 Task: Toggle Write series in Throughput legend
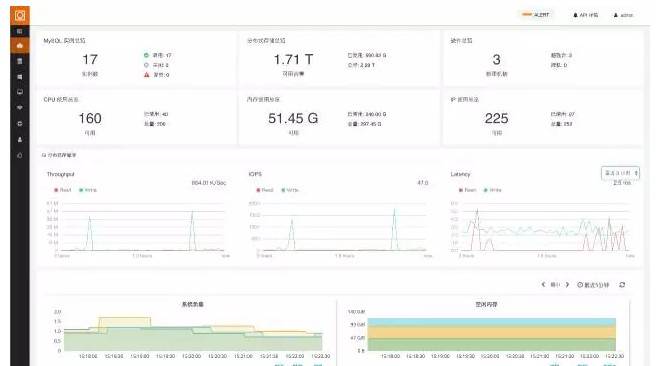(x=88, y=190)
